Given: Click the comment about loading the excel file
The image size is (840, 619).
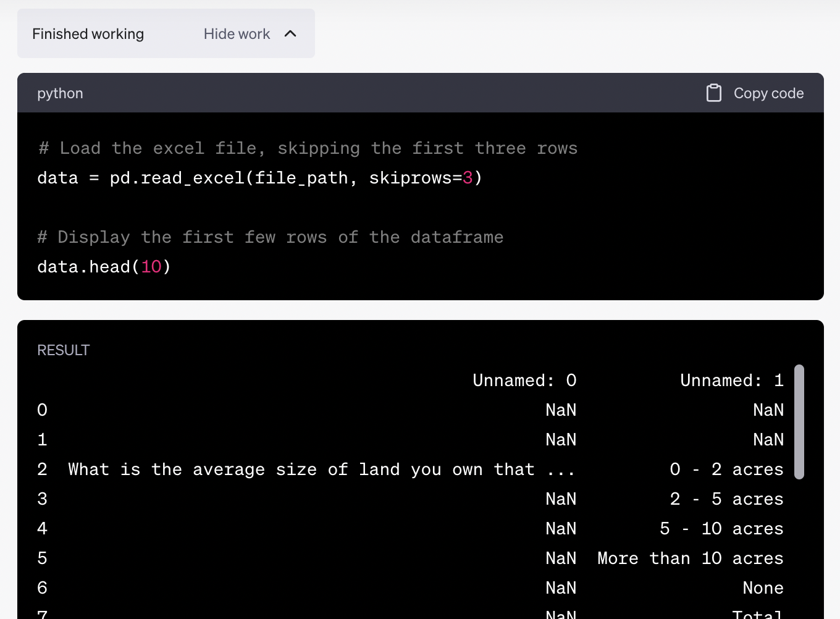Looking at the screenshot, I should coord(308,148).
